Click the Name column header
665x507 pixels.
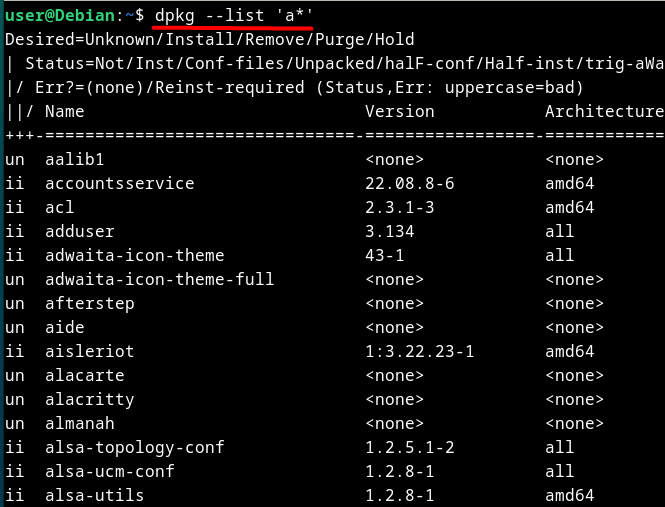[x=65, y=112]
